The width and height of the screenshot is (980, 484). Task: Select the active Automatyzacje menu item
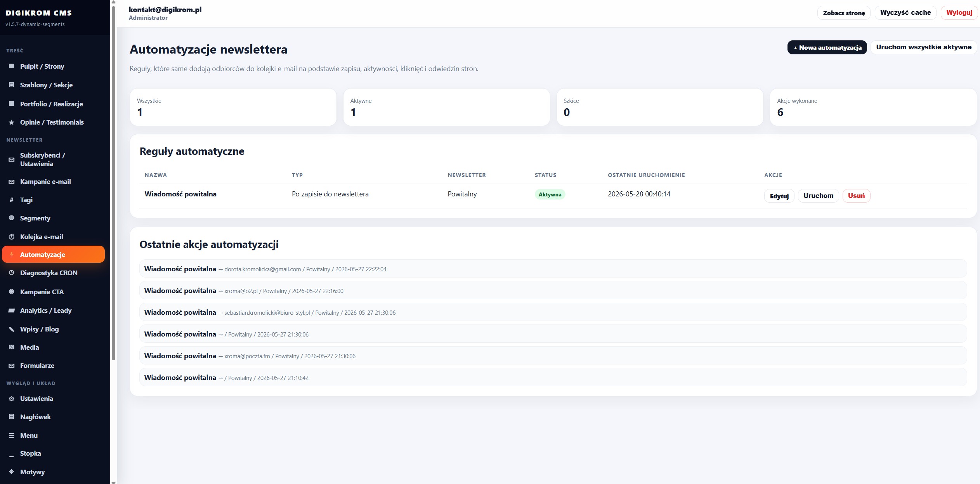click(54, 255)
